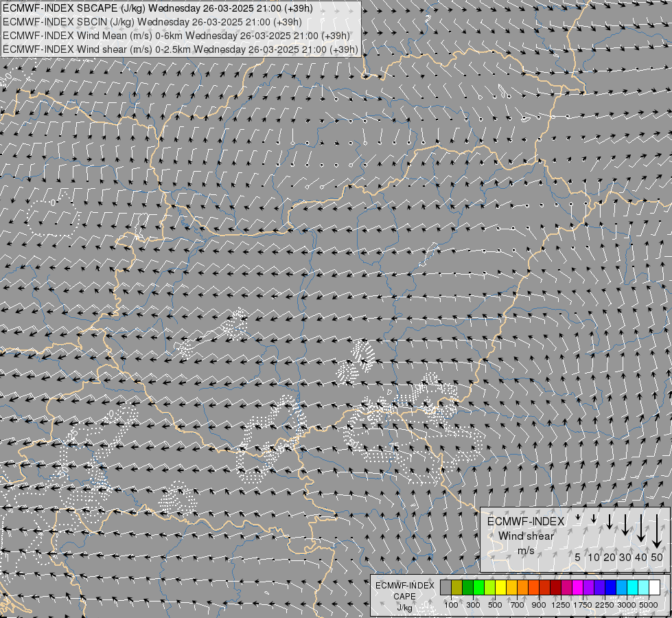This screenshot has height=618, width=672.
Task: Click the CAPE legend value 1750
Action: (x=583, y=605)
